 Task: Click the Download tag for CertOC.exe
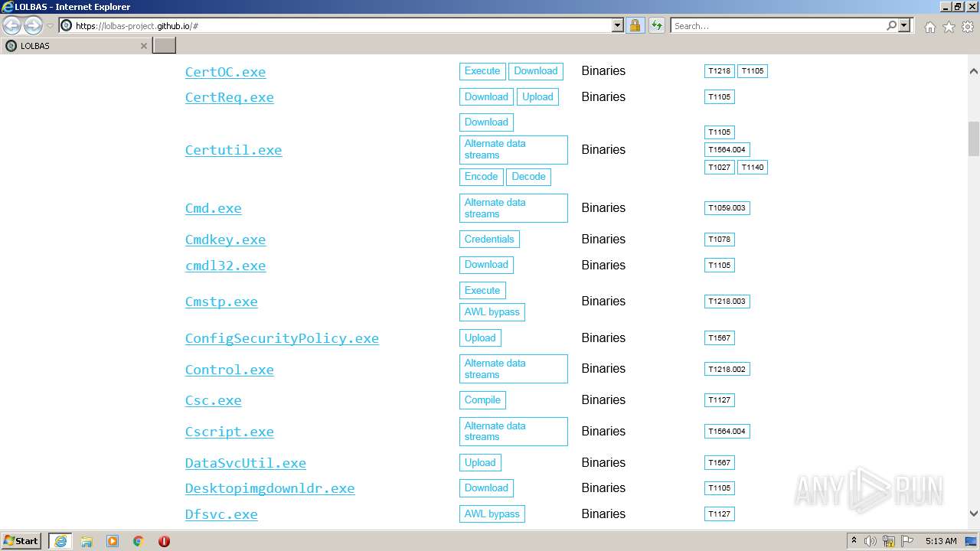pos(536,71)
